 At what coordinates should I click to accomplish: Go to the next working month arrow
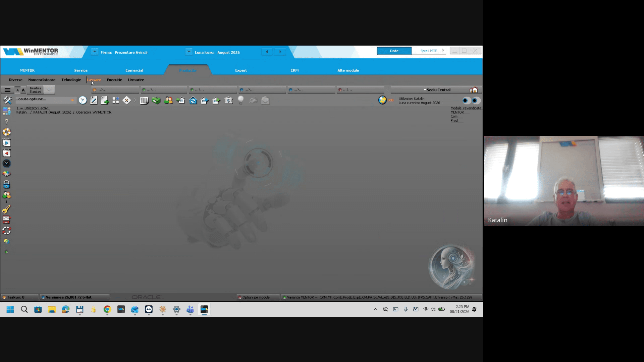280,52
